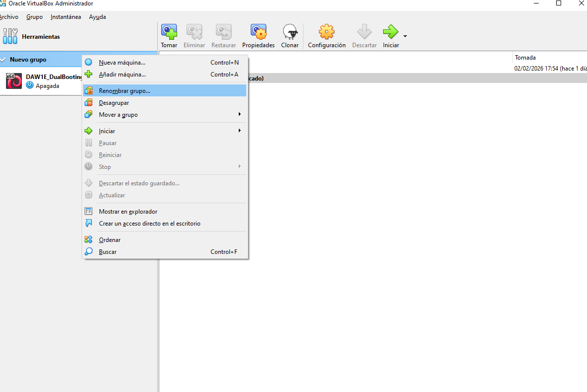Select the DAW1E_DualBooting machine icon
The height and width of the screenshot is (392, 587).
click(14, 81)
